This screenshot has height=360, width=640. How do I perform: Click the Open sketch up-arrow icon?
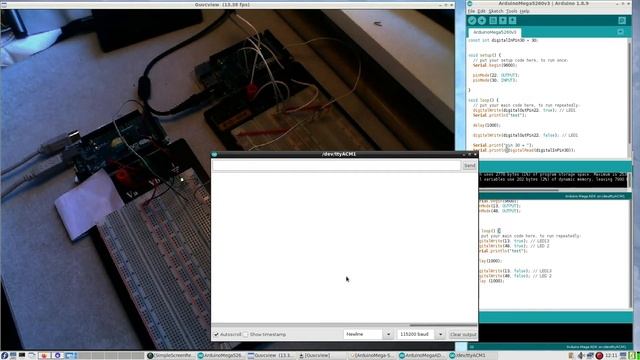click(503, 20)
